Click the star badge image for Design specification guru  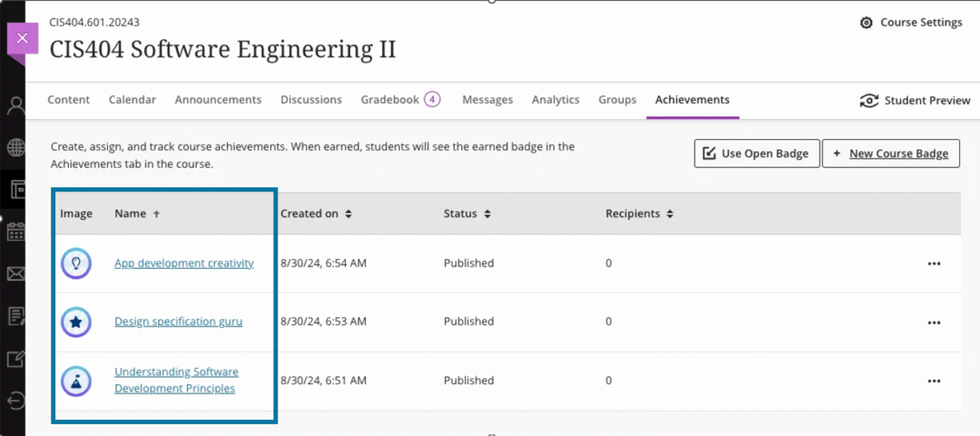tap(76, 322)
